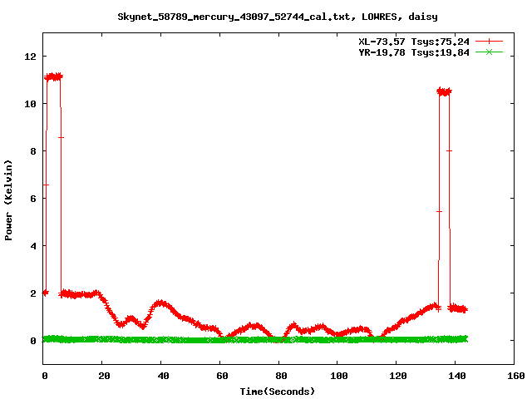Click the x-axis tick label 40
Viewport: 532px width, 399px height.
tap(163, 376)
